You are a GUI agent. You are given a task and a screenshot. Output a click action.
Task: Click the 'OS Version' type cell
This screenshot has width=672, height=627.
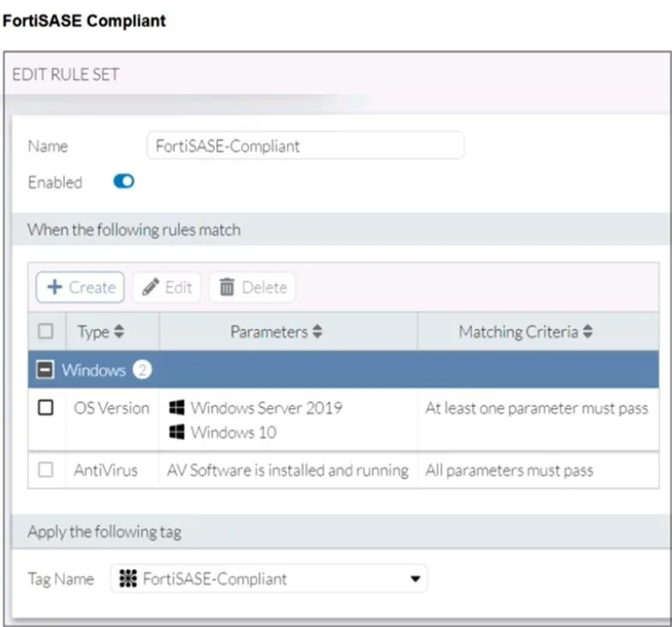111,407
